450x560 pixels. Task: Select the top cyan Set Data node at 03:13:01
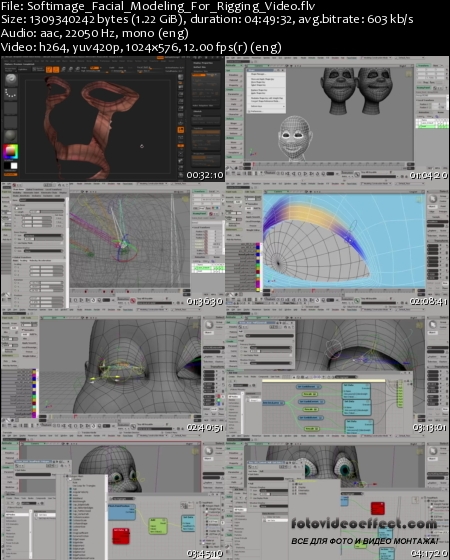pyautogui.click(x=356, y=391)
